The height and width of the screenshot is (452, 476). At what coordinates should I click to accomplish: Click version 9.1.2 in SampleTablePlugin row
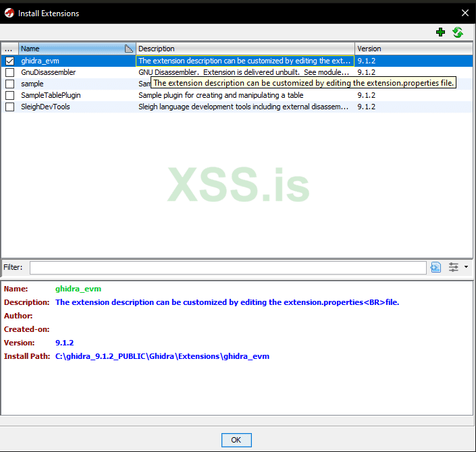pyautogui.click(x=367, y=96)
